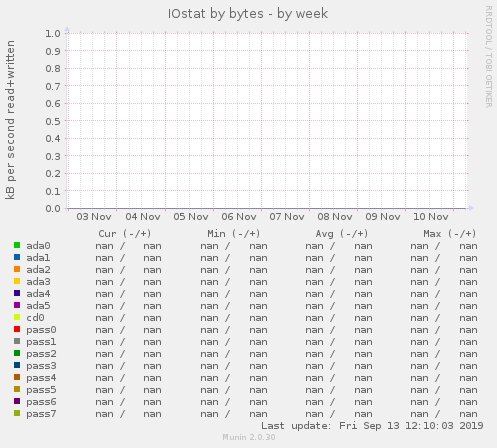Select the cd0 legend label

pos(35,318)
